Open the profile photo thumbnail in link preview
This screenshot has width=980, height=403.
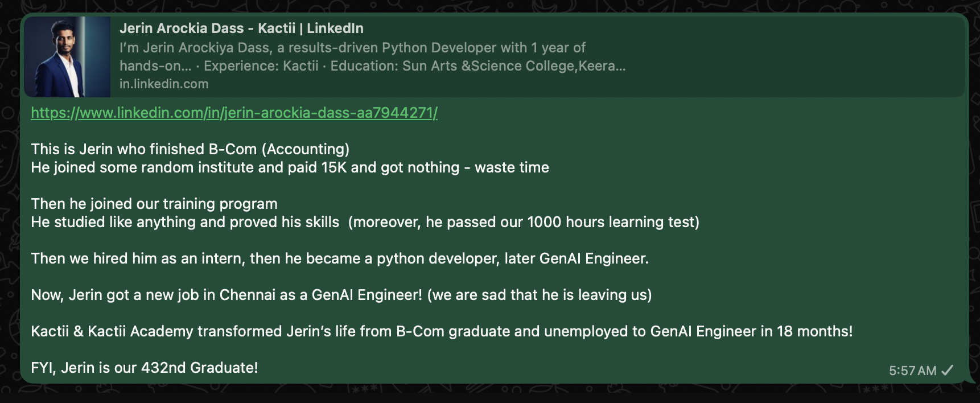coord(67,57)
